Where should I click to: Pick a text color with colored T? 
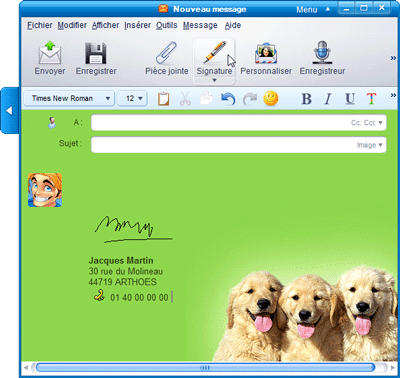(x=371, y=99)
